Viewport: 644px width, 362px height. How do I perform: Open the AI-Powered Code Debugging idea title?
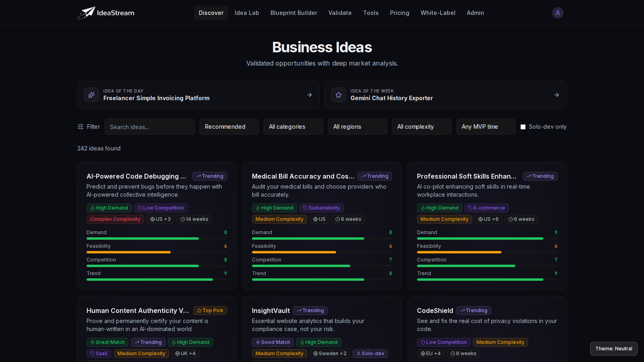pyautogui.click(x=136, y=176)
